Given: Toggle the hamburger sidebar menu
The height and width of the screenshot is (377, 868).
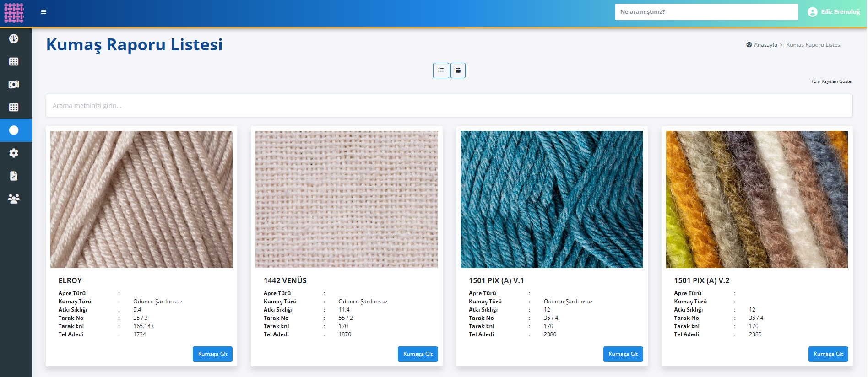Looking at the screenshot, I should 43,12.
